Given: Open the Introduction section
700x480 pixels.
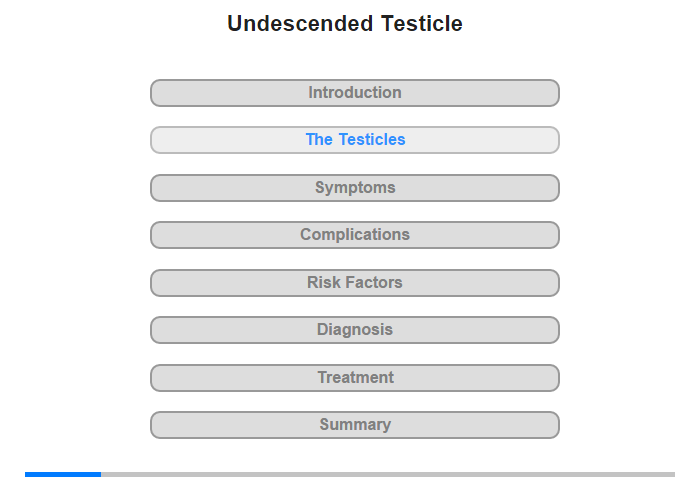Looking at the screenshot, I should 355,93.
